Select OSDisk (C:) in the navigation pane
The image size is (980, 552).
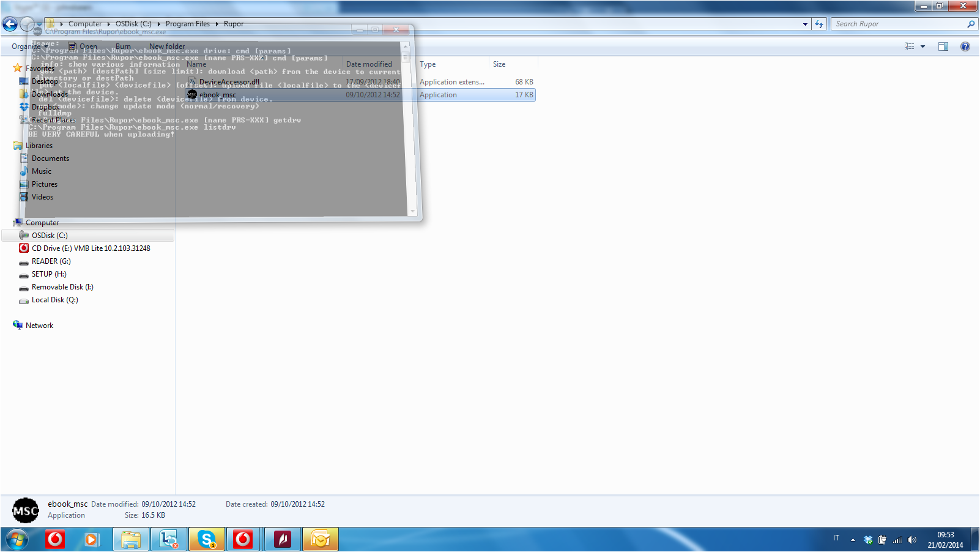pos(50,236)
